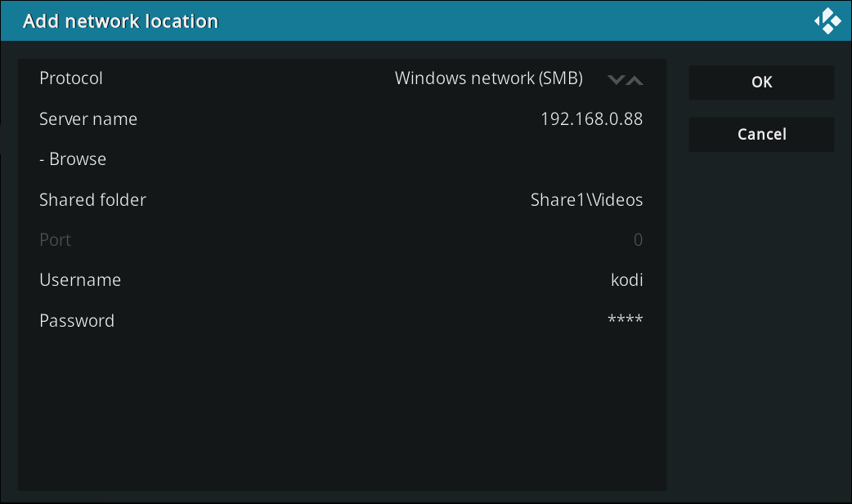852x504 pixels.
Task: Click the Port value 0
Action: click(638, 239)
